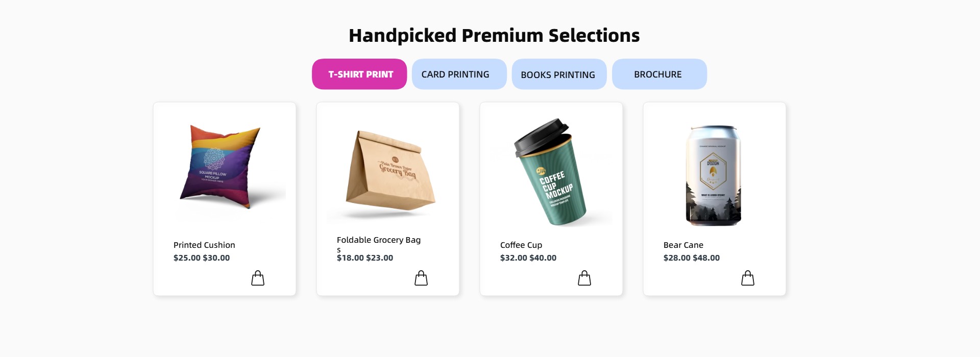Add Printed Cushion to shopping bag
Screen dimensions: 980x357
[258, 278]
